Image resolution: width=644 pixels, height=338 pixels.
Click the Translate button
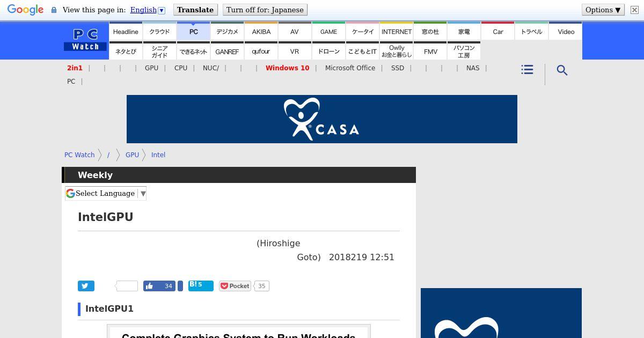point(195,10)
